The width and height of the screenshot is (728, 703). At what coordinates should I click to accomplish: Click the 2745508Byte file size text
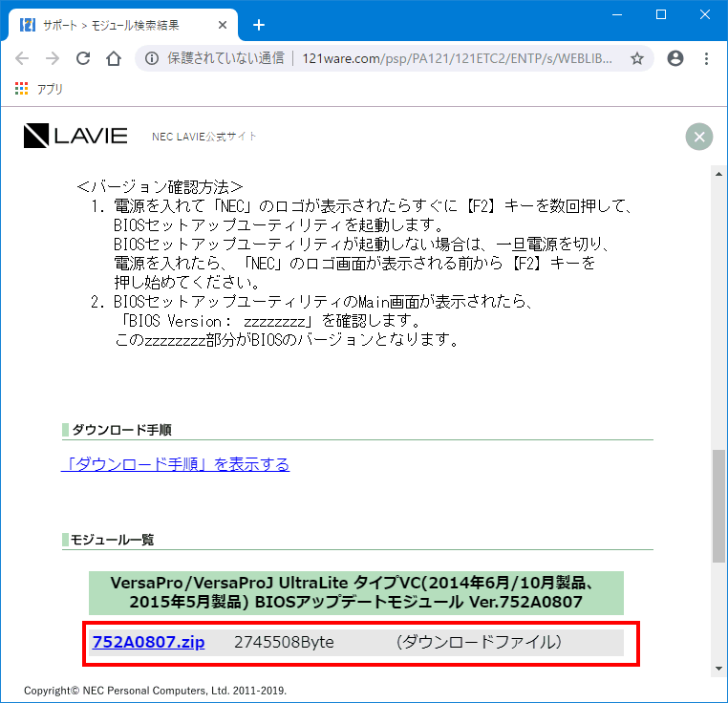point(284,642)
